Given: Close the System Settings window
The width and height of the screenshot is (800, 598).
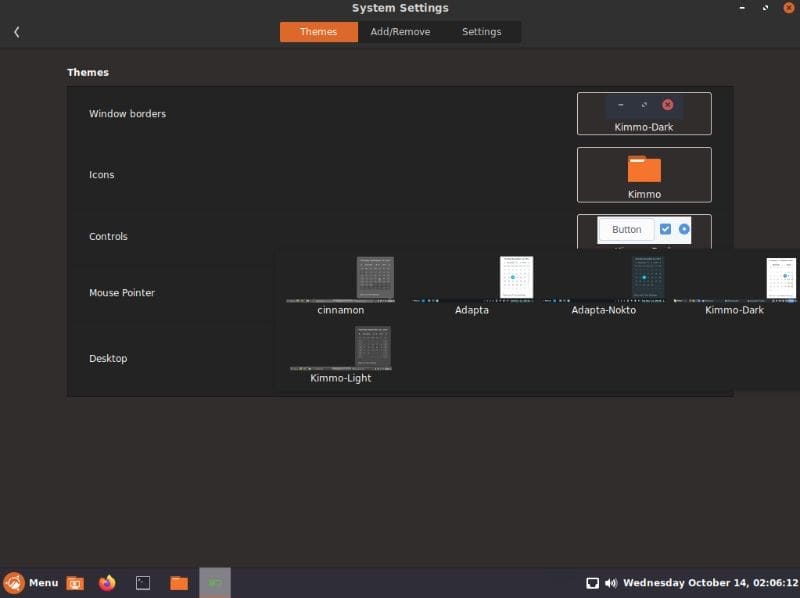Looking at the screenshot, I should 789,8.
